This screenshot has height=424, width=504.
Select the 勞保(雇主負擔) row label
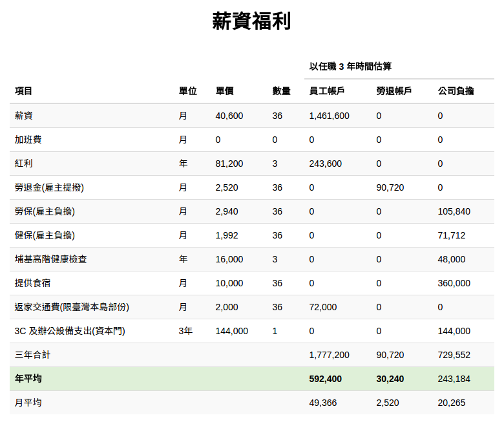pyautogui.click(x=45, y=211)
